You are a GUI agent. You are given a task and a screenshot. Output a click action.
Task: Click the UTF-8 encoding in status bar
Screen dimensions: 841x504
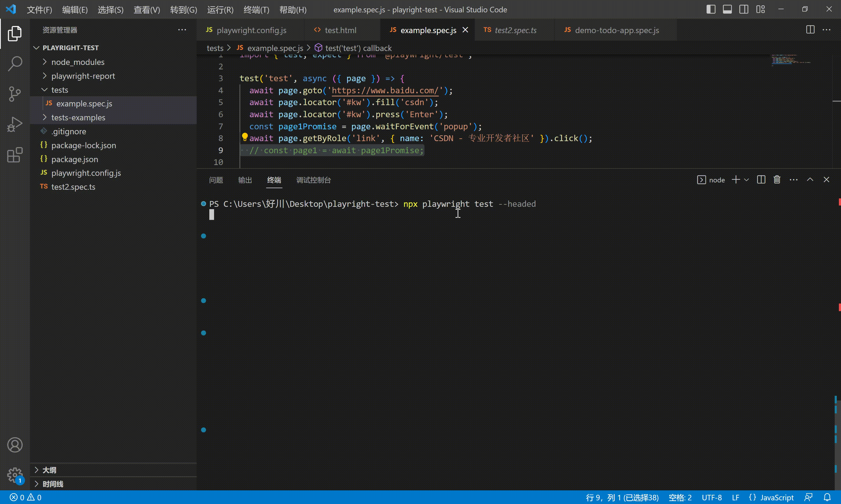pos(712,497)
